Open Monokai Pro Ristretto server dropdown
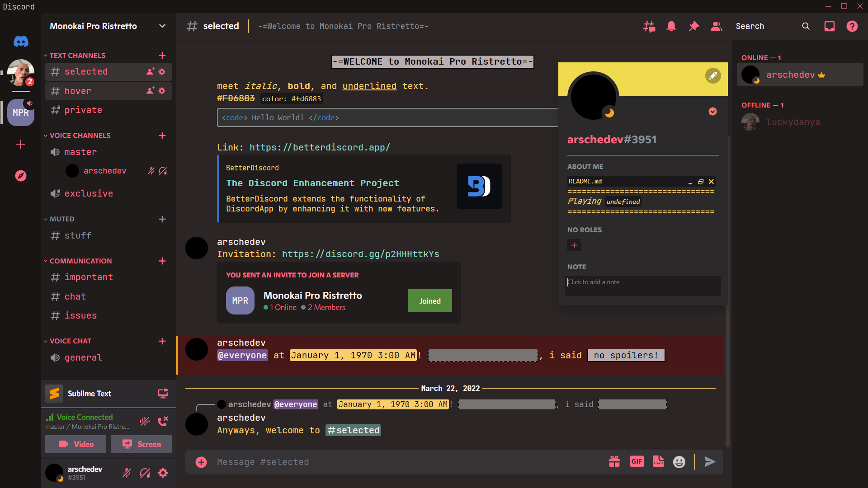 pyautogui.click(x=162, y=26)
